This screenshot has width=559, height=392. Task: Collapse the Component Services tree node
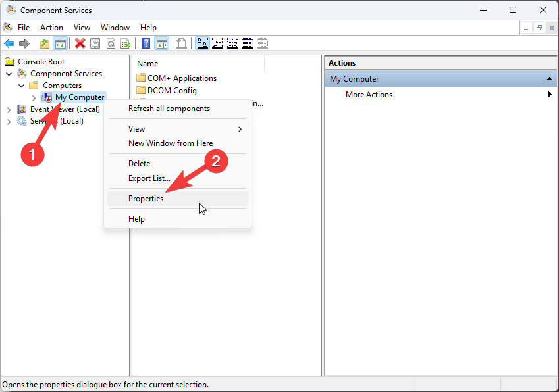click(9, 74)
